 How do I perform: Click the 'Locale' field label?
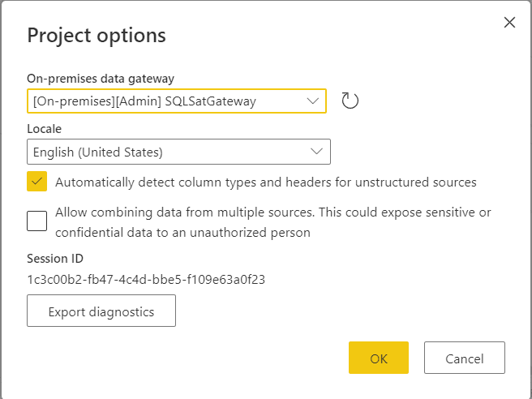(x=44, y=129)
